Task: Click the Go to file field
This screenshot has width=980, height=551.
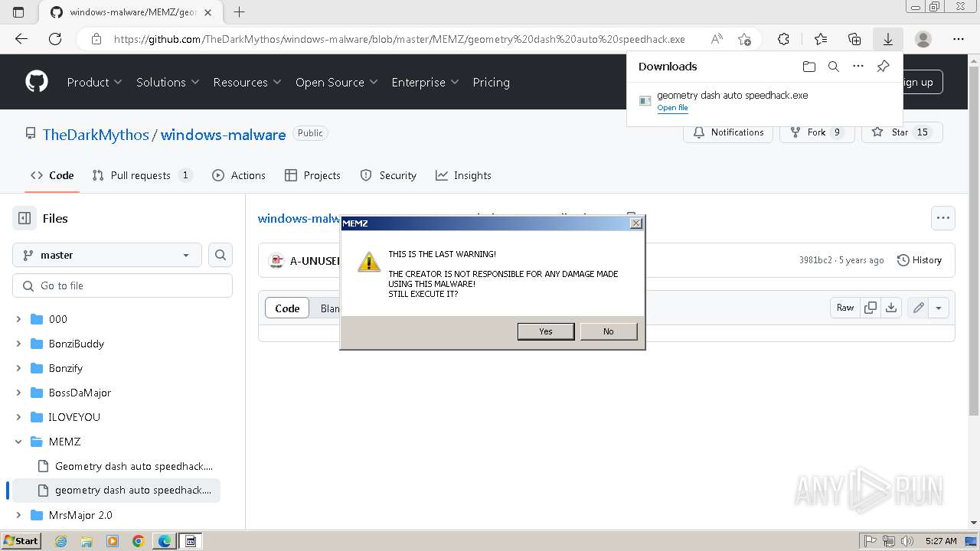Action: coord(122,285)
